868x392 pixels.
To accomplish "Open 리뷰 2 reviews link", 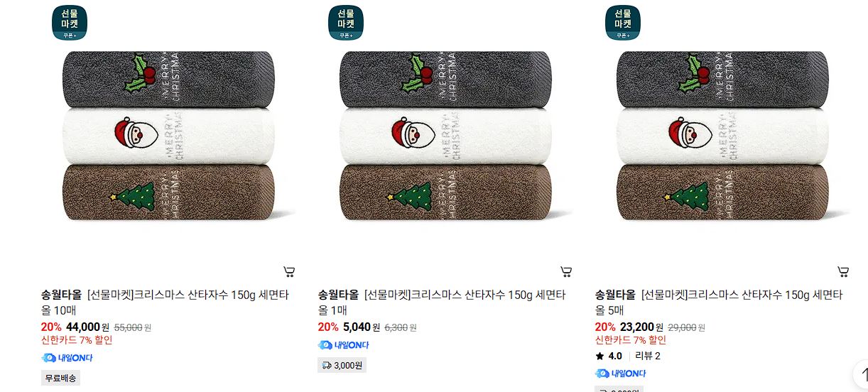I will (x=648, y=356).
